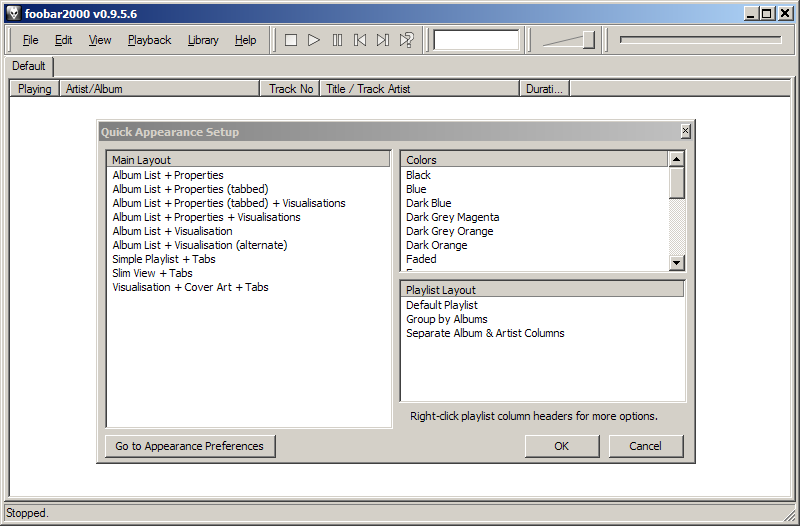Viewport: 800px width, 526px height.
Task: Click the Track No column header
Action: coord(290,89)
